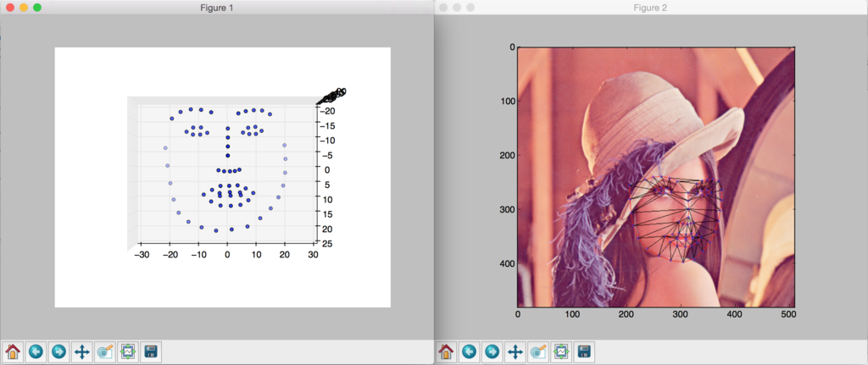Click the forward arrow in Figure 2 toolbar

point(492,351)
